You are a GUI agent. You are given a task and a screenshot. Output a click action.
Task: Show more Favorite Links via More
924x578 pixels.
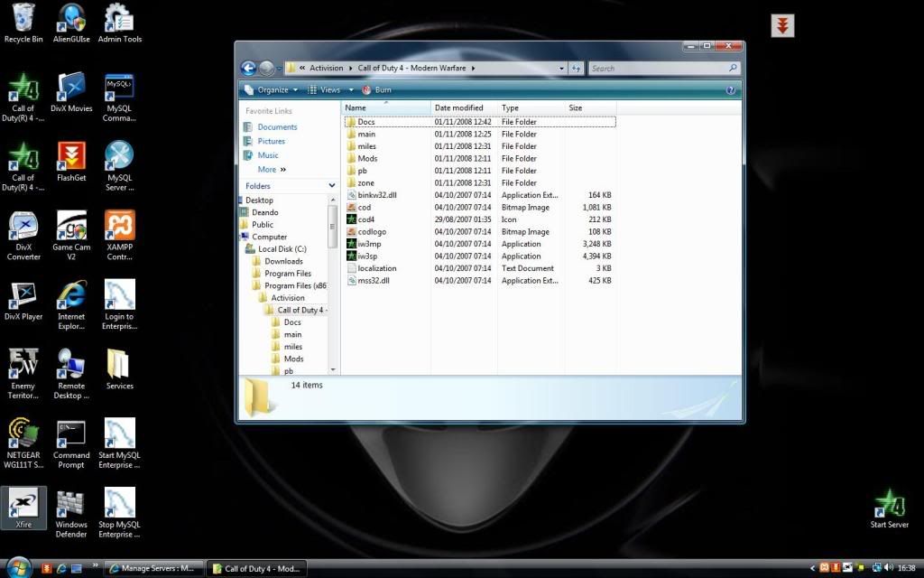click(272, 169)
